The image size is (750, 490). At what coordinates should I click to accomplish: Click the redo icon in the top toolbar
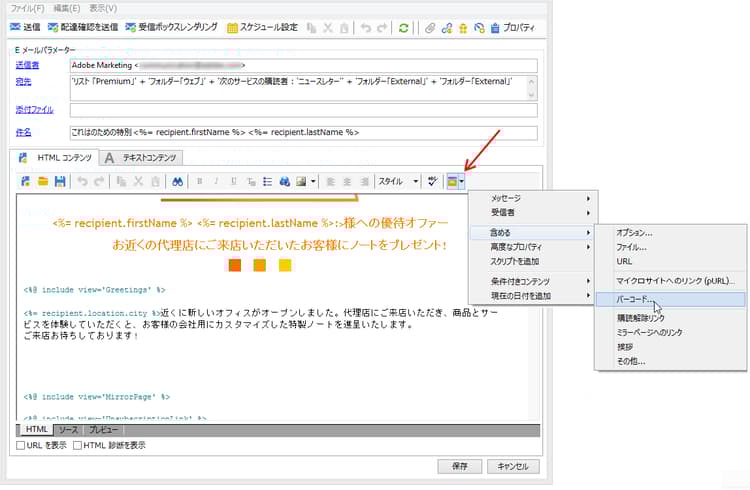382,28
